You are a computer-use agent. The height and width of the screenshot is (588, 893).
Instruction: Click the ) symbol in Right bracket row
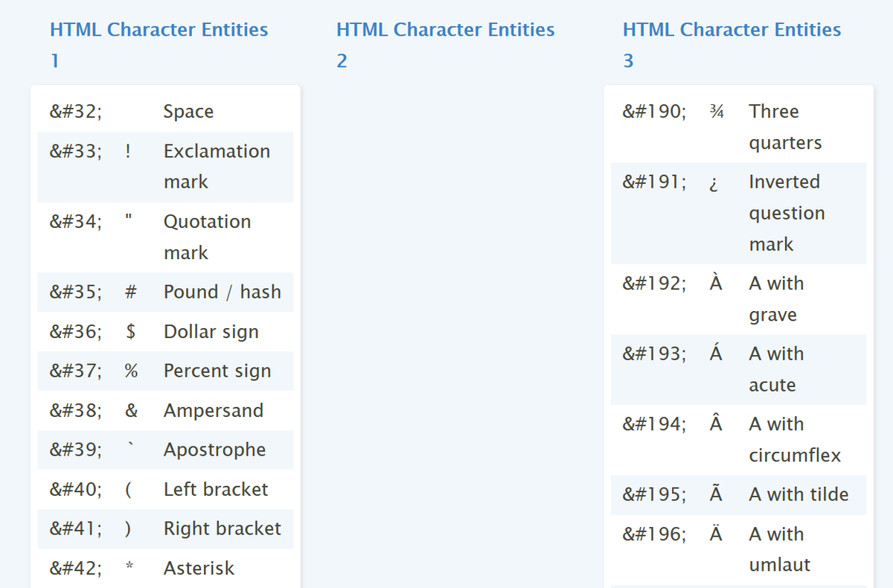pos(129,528)
